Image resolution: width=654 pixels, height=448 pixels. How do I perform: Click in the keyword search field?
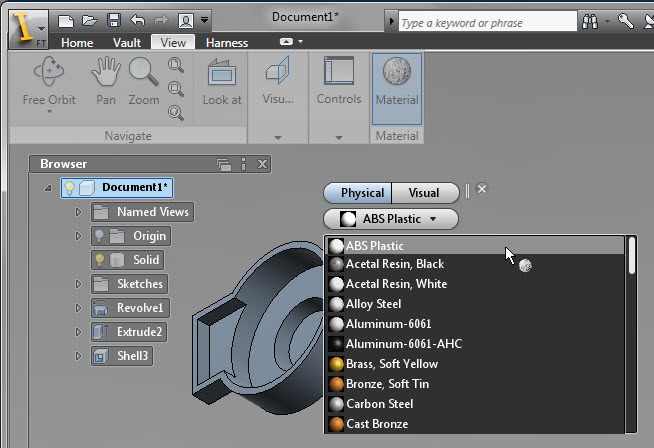[487, 22]
